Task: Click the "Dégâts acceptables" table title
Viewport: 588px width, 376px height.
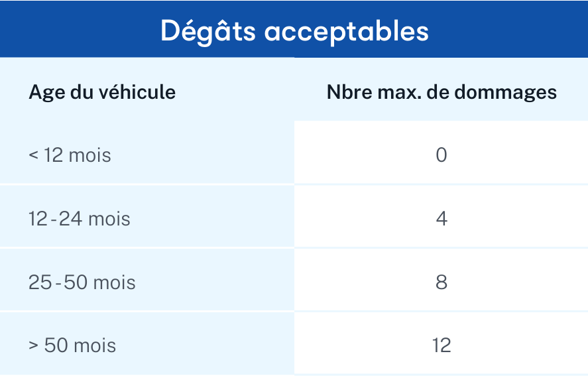Action: (294, 31)
